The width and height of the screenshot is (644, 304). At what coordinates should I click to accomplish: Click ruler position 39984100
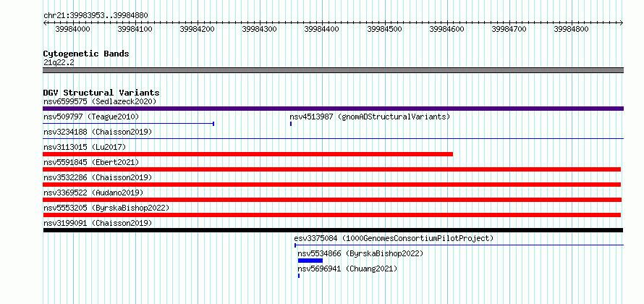coord(135,29)
